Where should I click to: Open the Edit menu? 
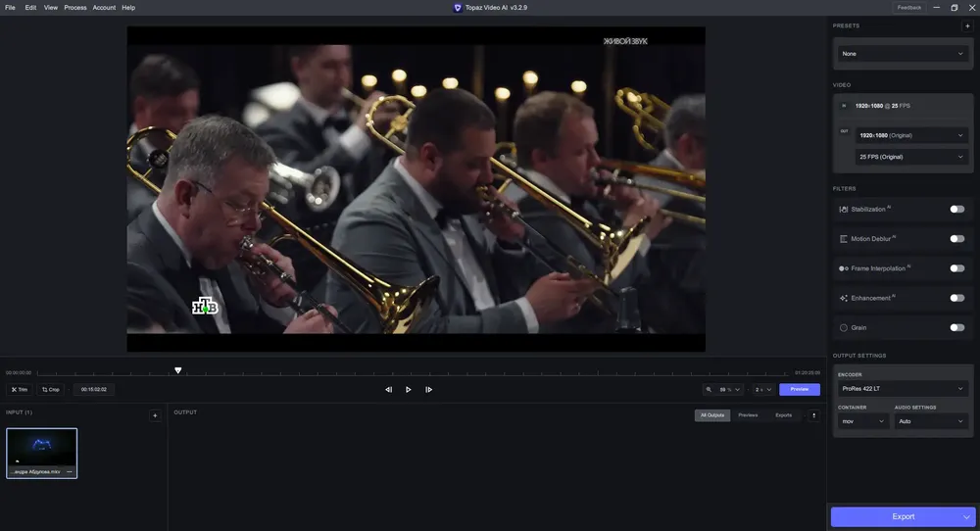tap(30, 8)
